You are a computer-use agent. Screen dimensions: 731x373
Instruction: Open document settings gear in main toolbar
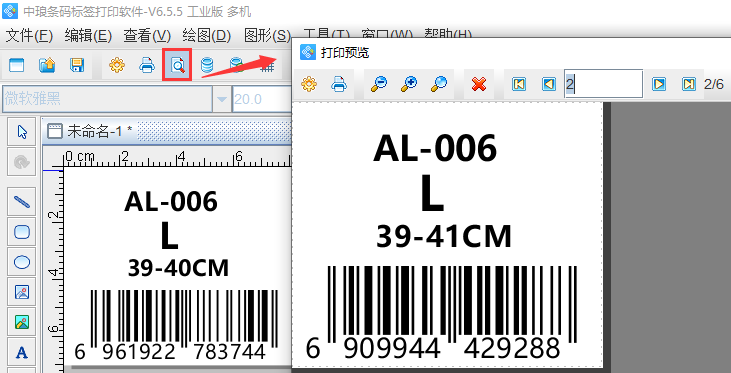coord(117,65)
